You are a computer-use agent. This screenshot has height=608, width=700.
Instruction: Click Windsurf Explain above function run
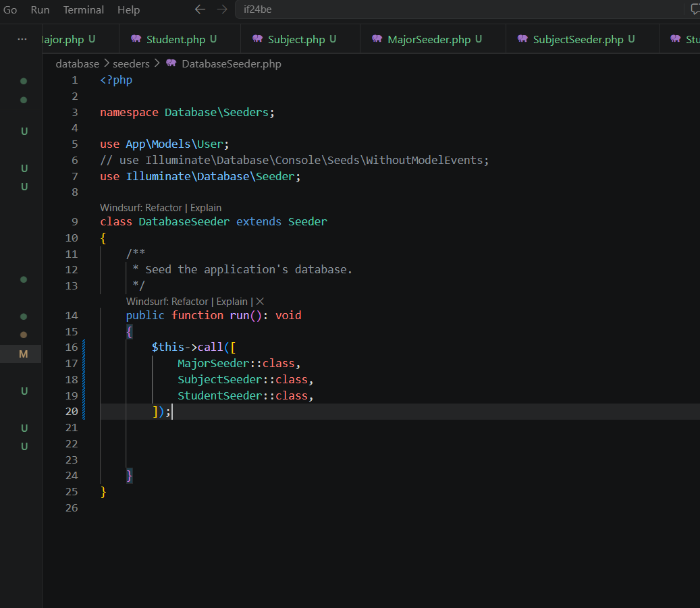(x=232, y=302)
